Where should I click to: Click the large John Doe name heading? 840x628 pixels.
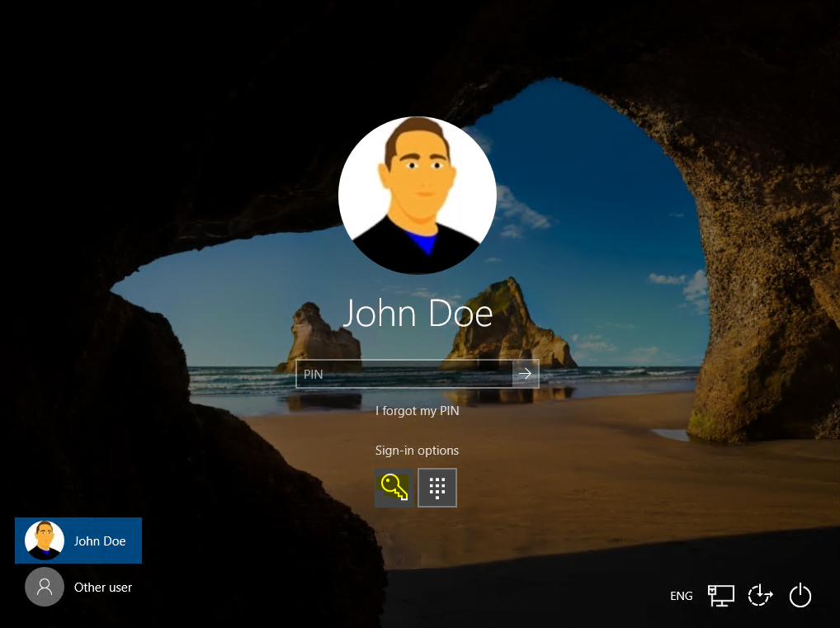418,313
